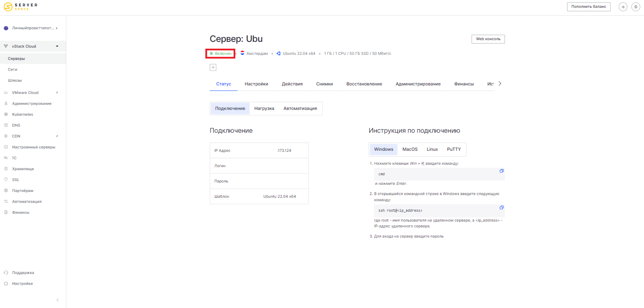Click the Пароль row
644x308 pixels.
pos(259,181)
